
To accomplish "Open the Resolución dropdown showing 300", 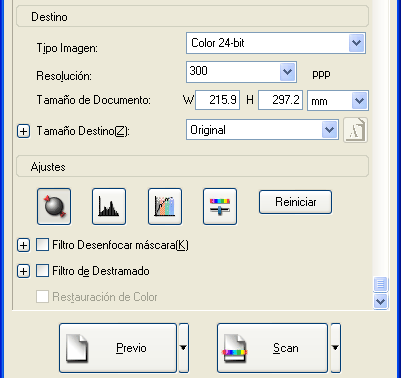I will click(287, 72).
